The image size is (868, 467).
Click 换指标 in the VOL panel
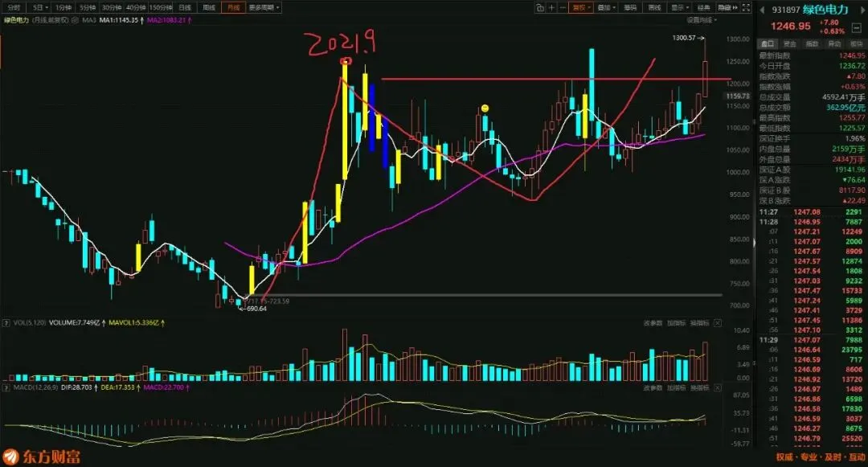click(700, 322)
